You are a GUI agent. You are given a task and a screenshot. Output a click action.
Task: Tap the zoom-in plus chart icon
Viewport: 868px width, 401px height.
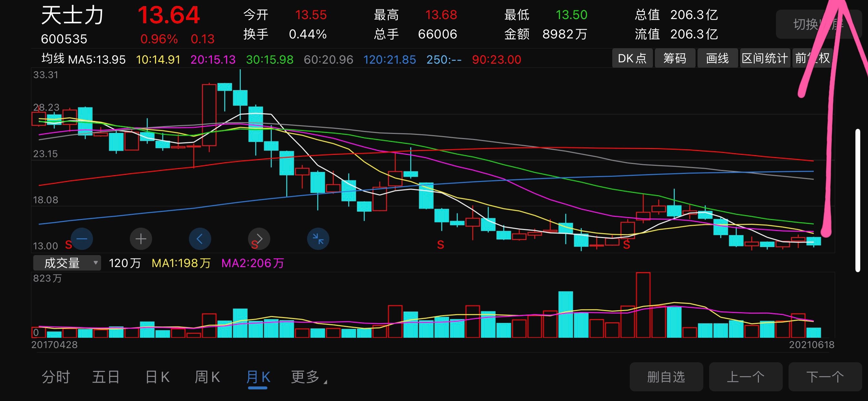[x=141, y=239]
